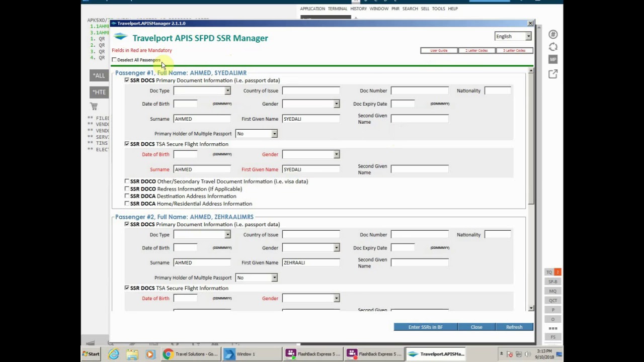
Task: Open the User Guide link
Action: click(439, 50)
